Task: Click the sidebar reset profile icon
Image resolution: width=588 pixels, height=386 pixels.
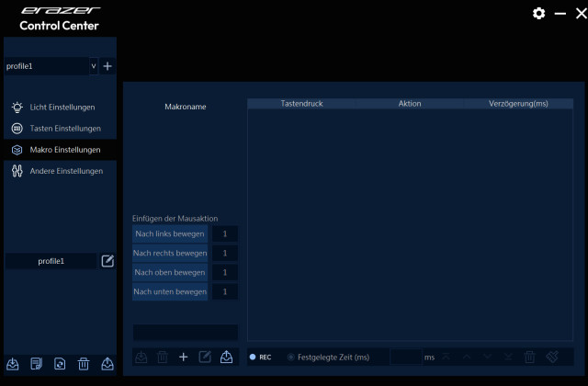Action: (60, 364)
